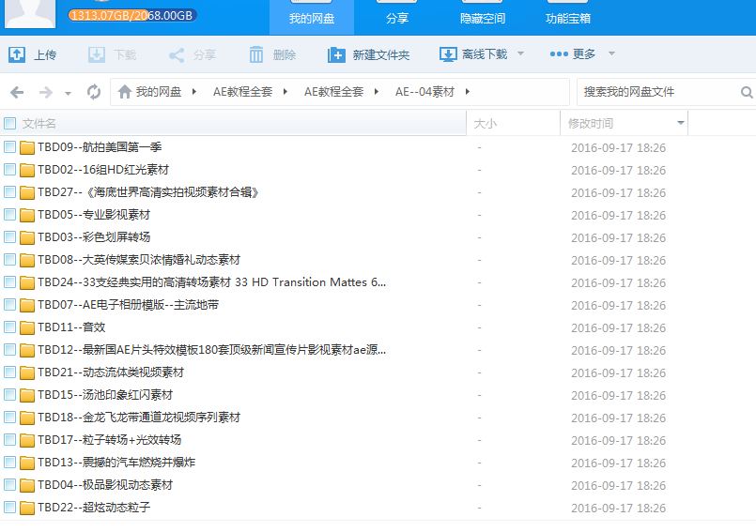Select the checkbox for TBD22--超炫动态粒子
The image size is (756, 532).
tap(10, 508)
